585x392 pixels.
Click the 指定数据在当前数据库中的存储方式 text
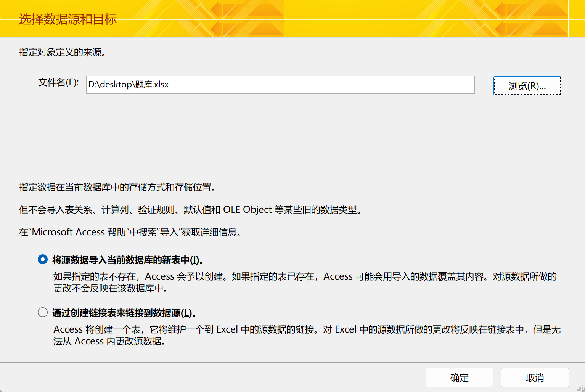(x=118, y=187)
